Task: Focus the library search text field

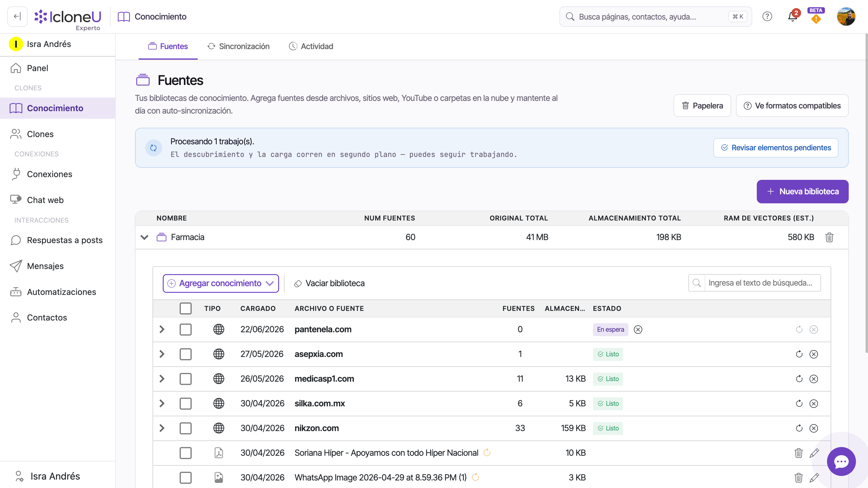Action: click(x=762, y=283)
